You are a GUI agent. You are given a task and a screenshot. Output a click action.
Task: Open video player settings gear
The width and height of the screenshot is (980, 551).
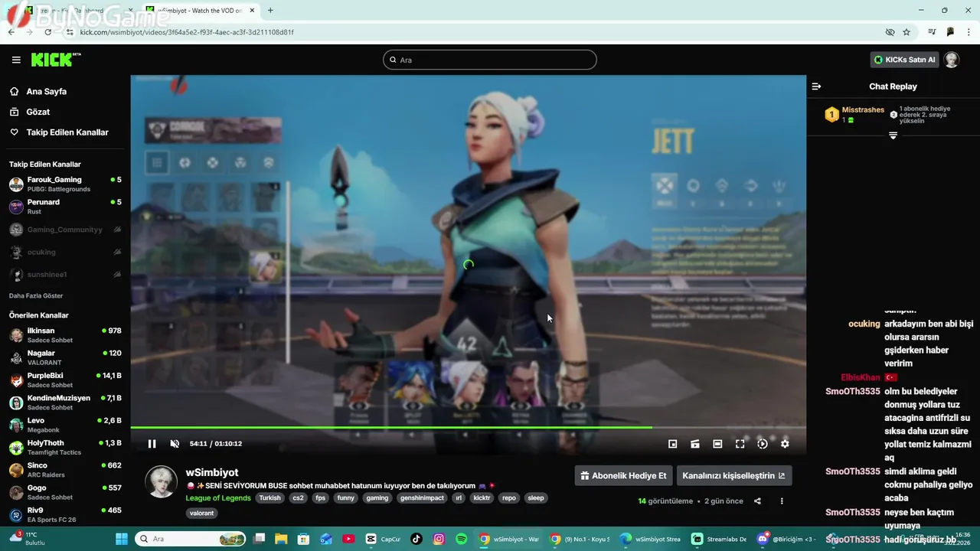pyautogui.click(x=785, y=444)
